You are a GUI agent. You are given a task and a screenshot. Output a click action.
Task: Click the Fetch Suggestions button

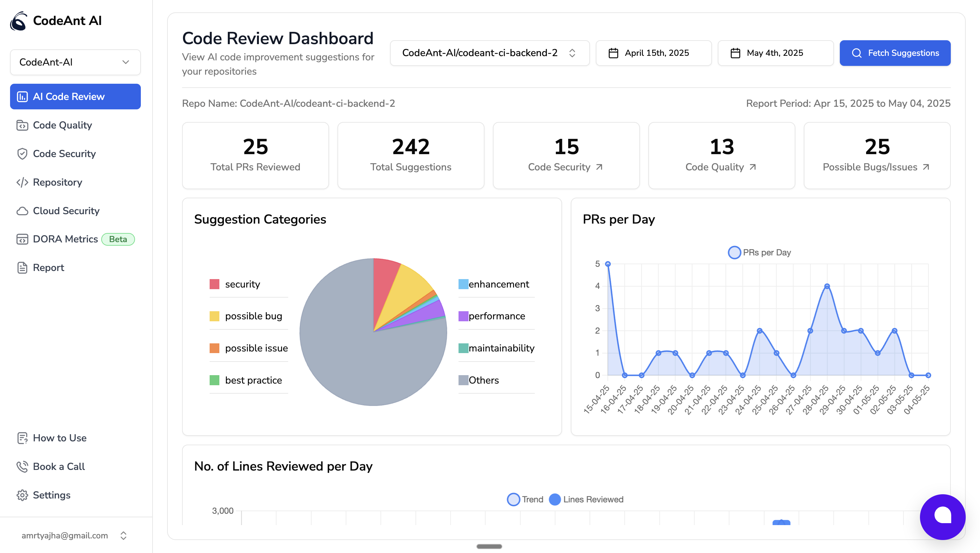point(895,53)
